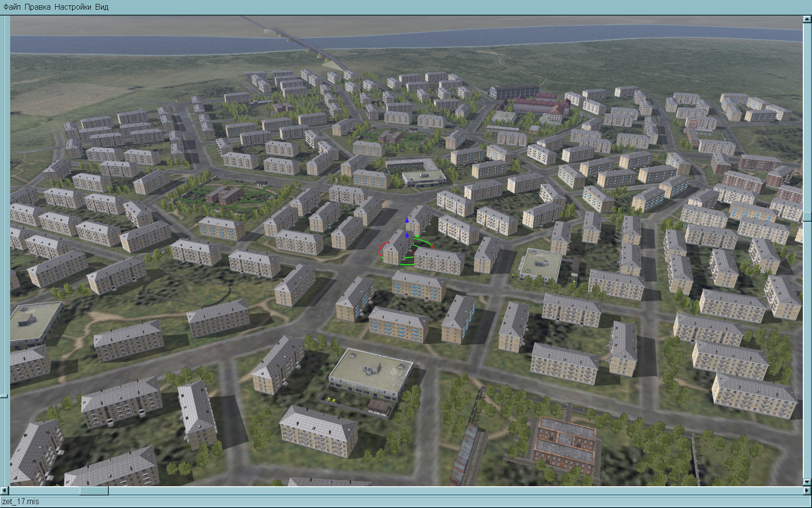812x508 pixels.
Task: Click the vertical scrollbar down arrow
Action: (807, 482)
